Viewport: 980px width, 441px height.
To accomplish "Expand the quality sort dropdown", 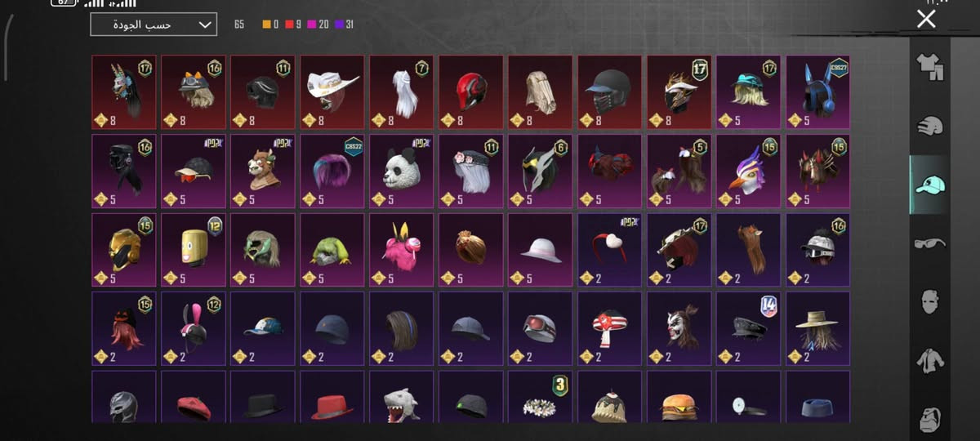I will tap(154, 24).
